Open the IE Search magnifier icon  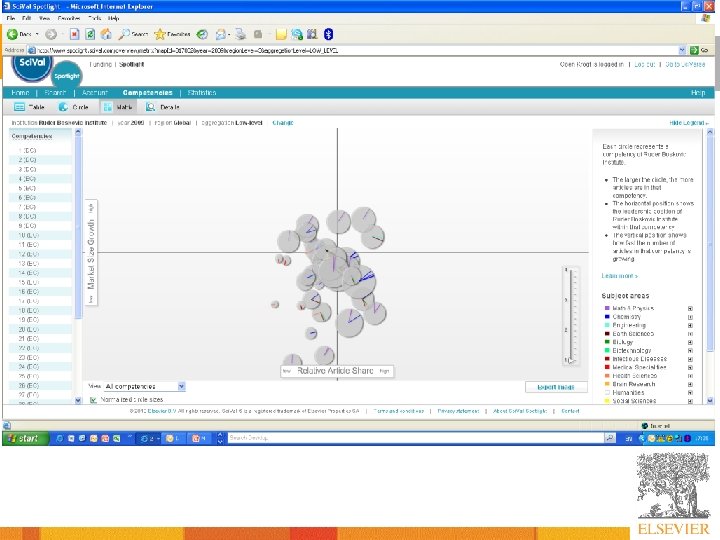click(124, 34)
